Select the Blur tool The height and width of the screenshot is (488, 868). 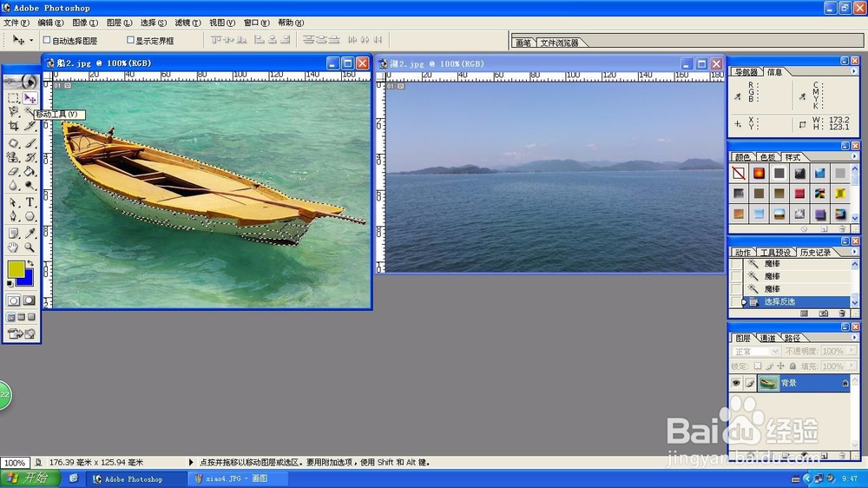13,186
